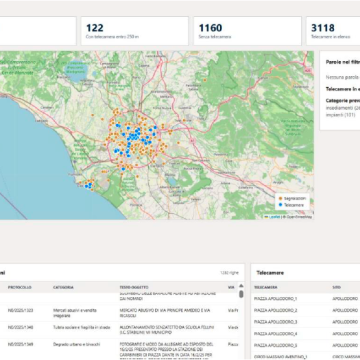360x360 pixels.
Task: Select the PIAZZA APOLLODORO_1 camera row
Action: click(x=305, y=299)
